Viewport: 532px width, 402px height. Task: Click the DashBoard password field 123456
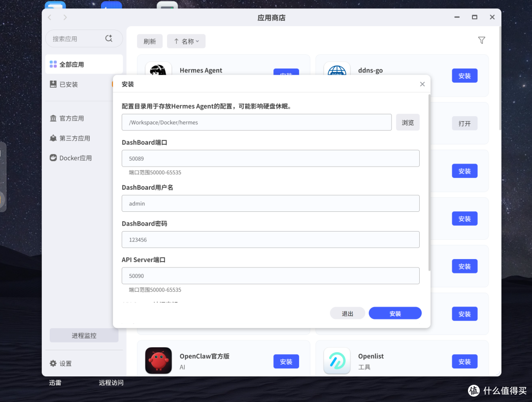pos(270,239)
